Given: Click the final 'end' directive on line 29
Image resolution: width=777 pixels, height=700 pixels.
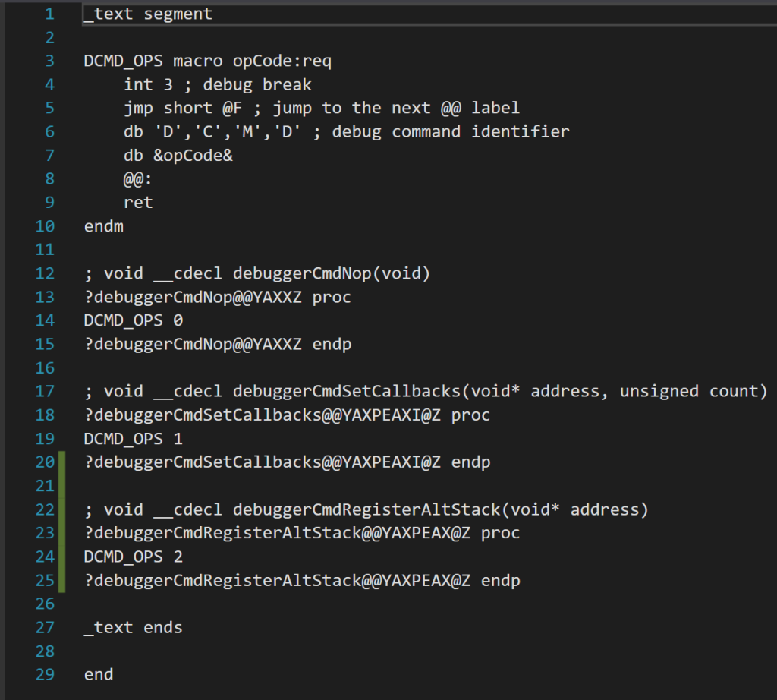Looking at the screenshot, I should coord(99,674).
